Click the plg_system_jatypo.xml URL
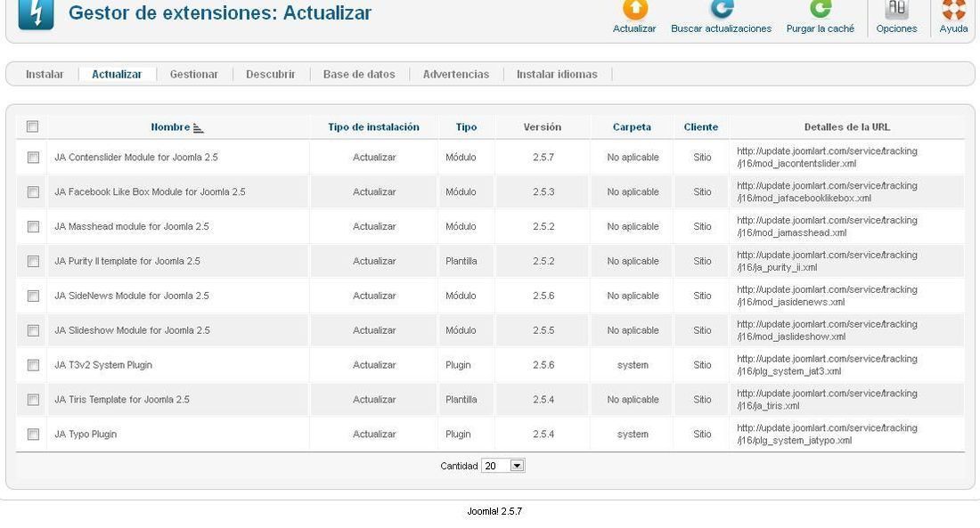 tap(827, 434)
